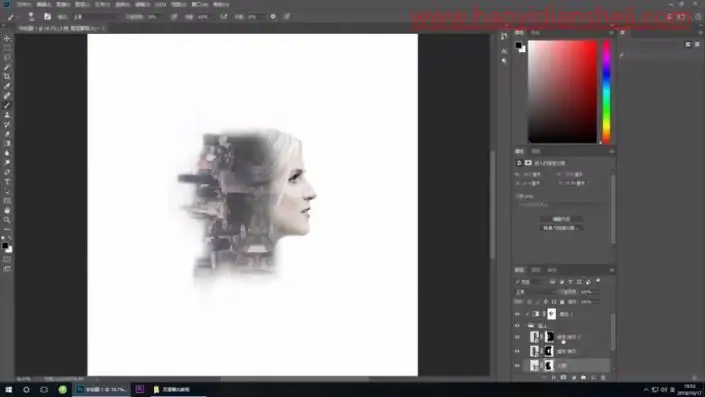
Task: Open the File menu
Action: point(24,4)
